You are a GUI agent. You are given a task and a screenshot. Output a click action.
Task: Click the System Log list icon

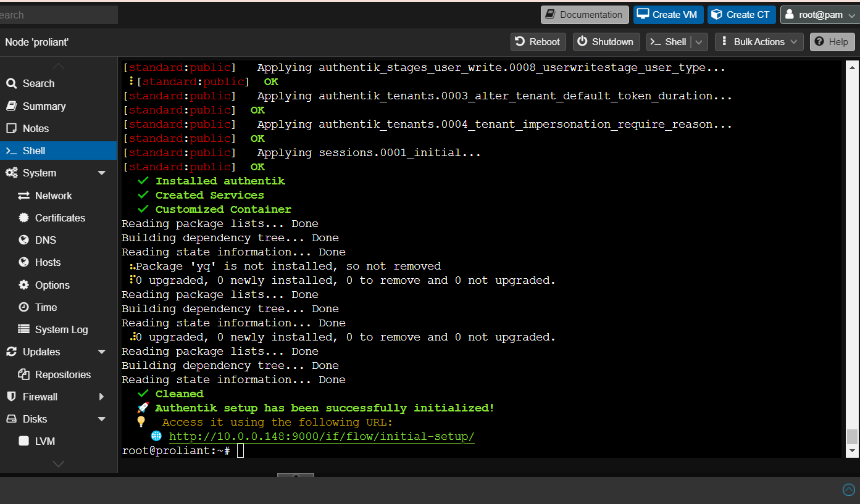(23, 329)
